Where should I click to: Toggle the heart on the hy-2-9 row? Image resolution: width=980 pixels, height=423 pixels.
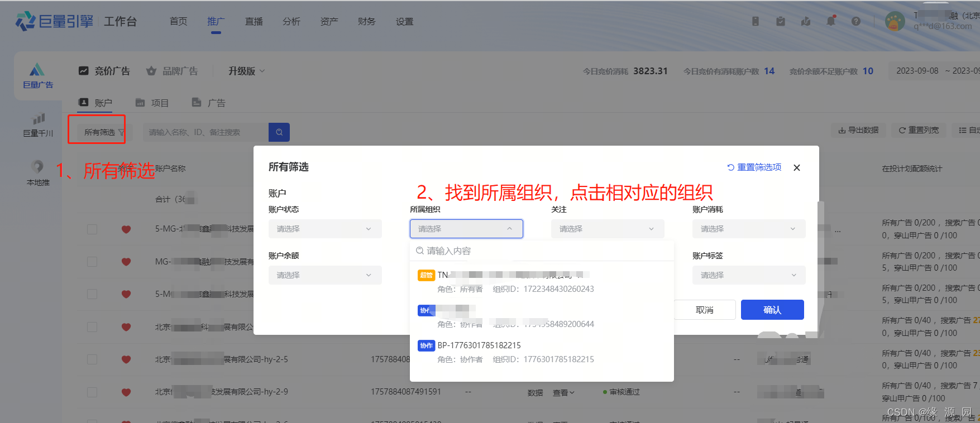[126, 392]
